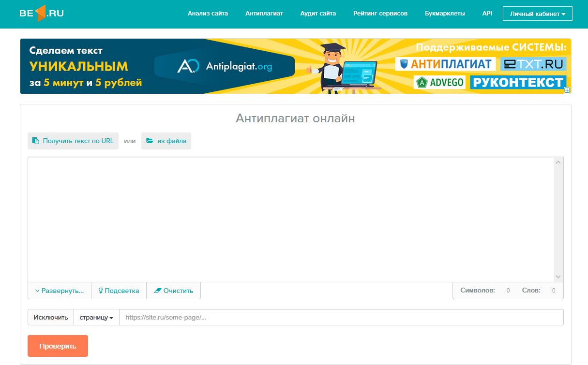Open the Антиплагиат menu item

point(264,14)
